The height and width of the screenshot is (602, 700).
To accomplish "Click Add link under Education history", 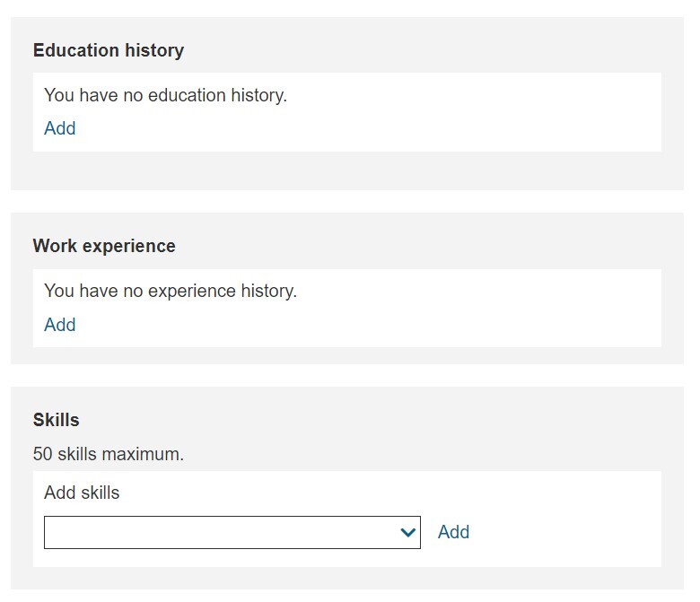I will tap(60, 128).
